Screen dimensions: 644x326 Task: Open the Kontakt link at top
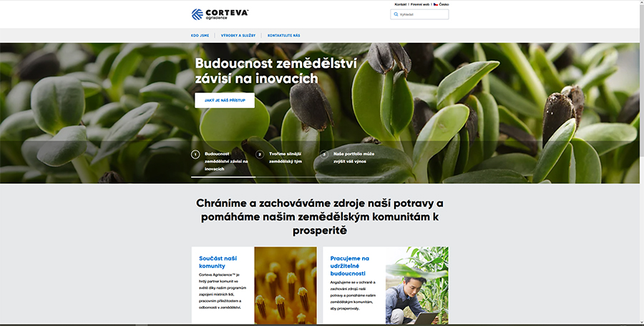pyautogui.click(x=401, y=4)
